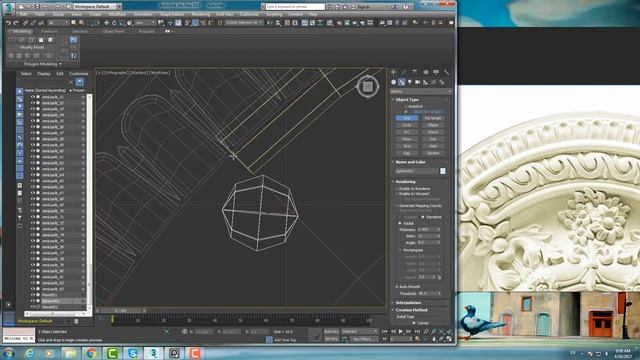Image resolution: width=640 pixels, height=360 pixels.
Task: Open the Motion tab in command panel
Action: (425, 72)
